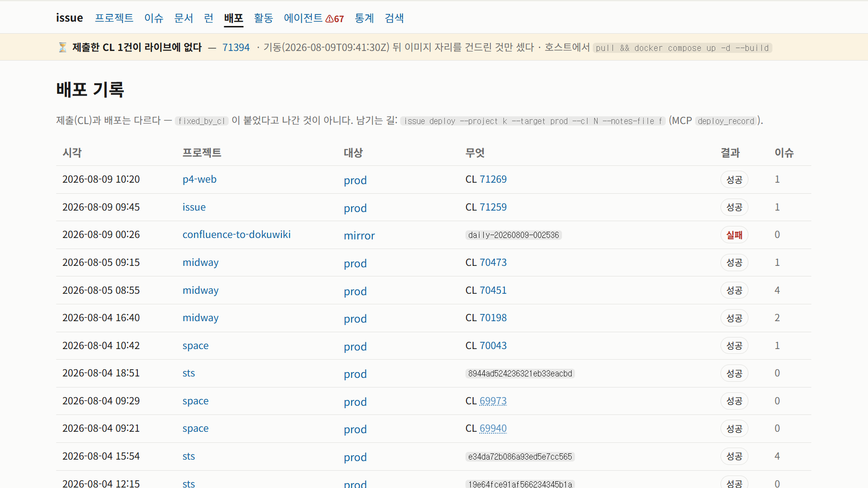Screen dimensions: 868x488
Task: Click the daily-20260809-002536 build label
Action: [x=513, y=235]
